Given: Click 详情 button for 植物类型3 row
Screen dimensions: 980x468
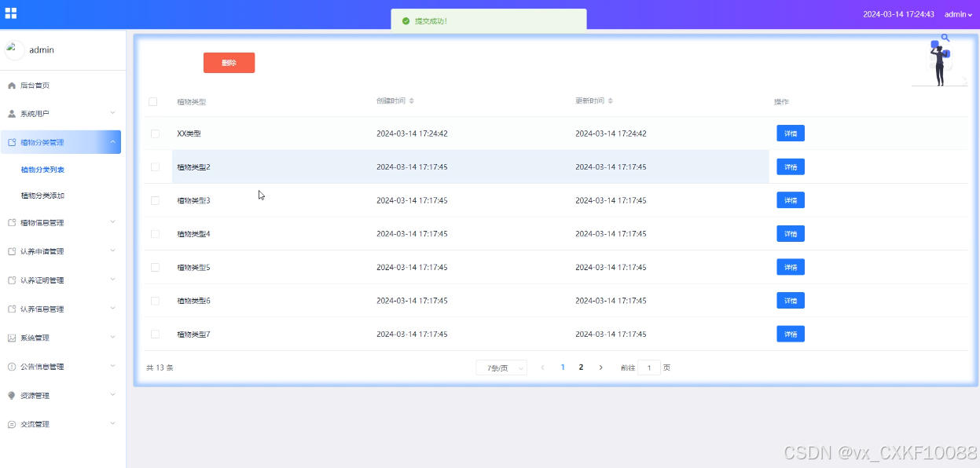Looking at the screenshot, I should (x=791, y=200).
